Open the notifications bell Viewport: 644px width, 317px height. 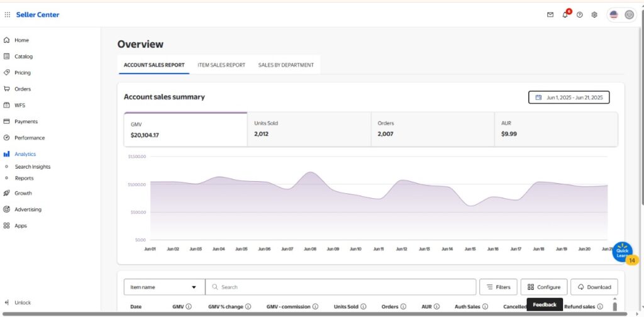tap(565, 14)
